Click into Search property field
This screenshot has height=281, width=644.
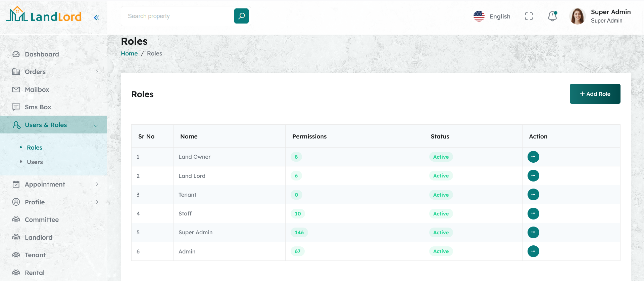(x=178, y=16)
